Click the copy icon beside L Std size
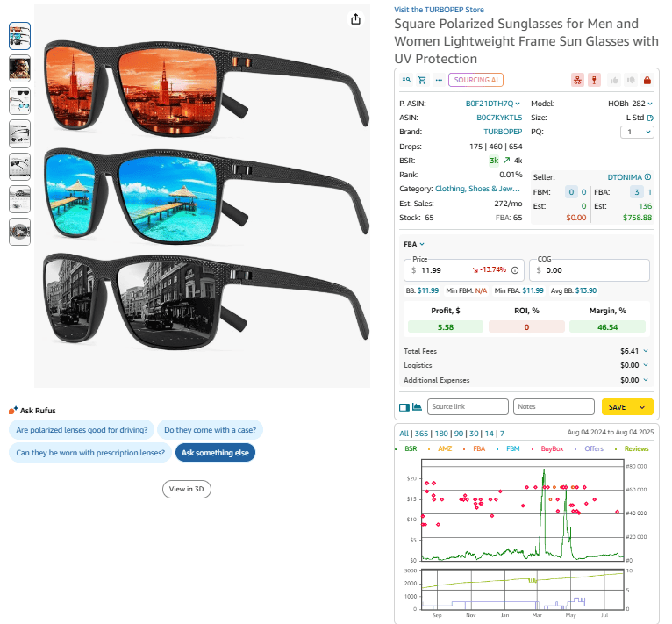Viewport: 672px width, 624px height. [650, 118]
